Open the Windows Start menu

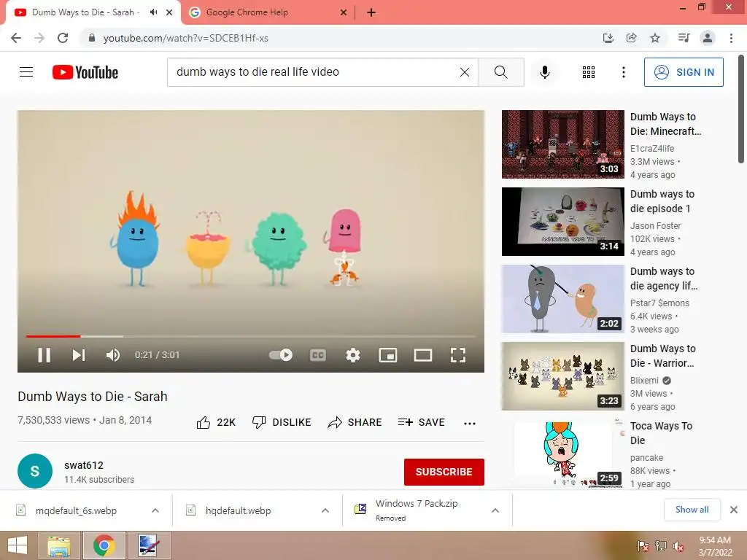coord(18,545)
